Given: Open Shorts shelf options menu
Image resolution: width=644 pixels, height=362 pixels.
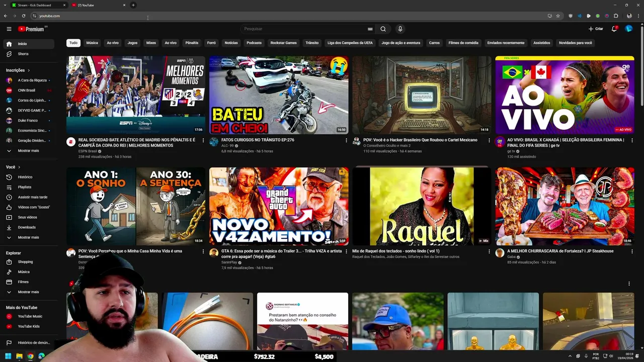Looking at the screenshot, I should pyautogui.click(x=629, y=284).
